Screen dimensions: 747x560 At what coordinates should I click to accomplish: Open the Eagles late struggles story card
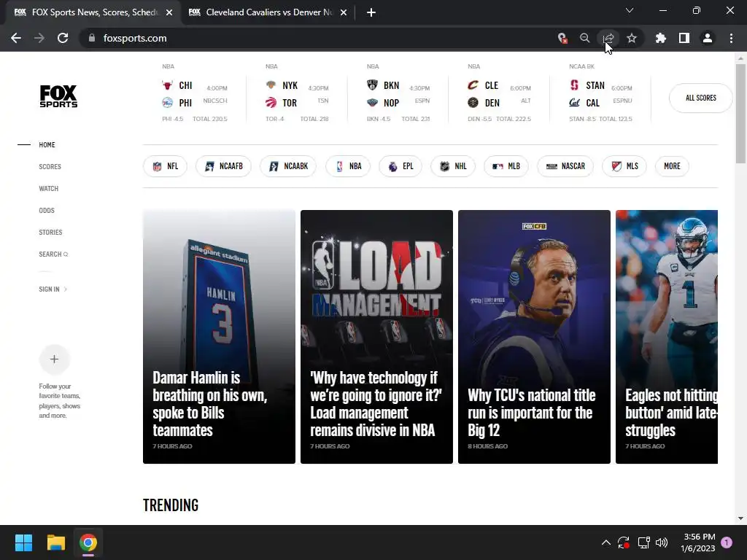tap(667, 337)
